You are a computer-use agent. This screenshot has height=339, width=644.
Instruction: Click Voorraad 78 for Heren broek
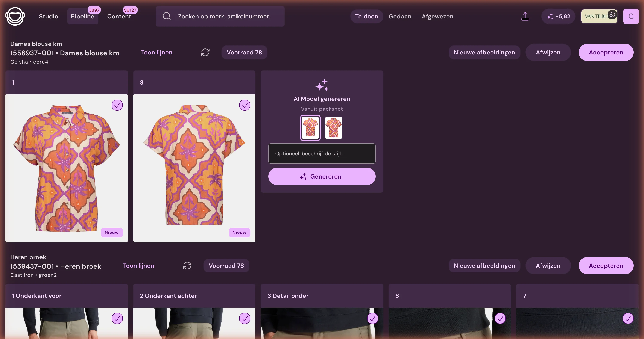tap(226, 266)
